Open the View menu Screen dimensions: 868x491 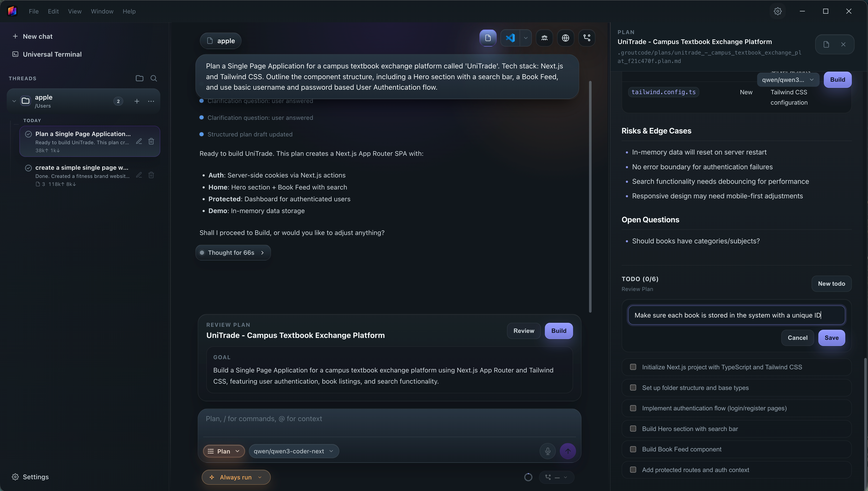coord(75,11)
